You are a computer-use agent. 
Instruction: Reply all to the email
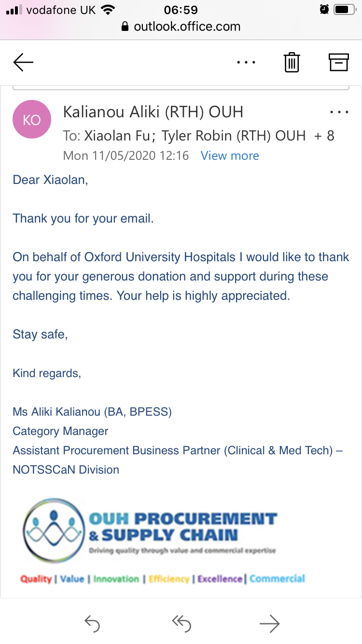181,623
